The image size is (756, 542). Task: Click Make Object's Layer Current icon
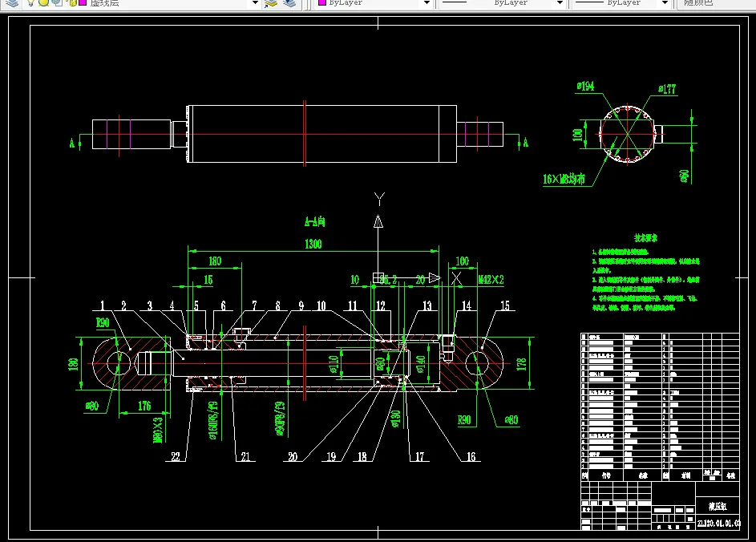[271, 3]
